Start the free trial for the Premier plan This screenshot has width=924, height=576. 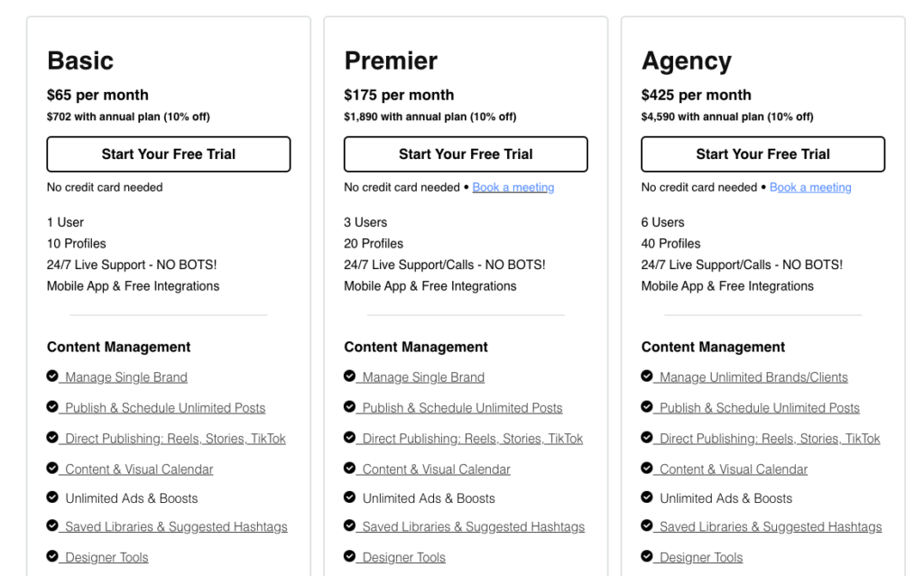point(466,154)
